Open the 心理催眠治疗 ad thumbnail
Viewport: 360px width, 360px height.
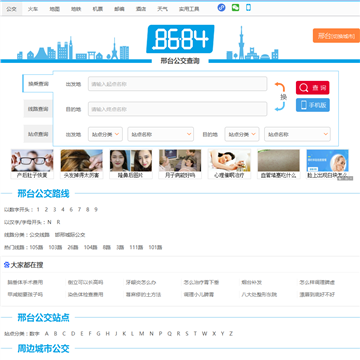(229, 164)
